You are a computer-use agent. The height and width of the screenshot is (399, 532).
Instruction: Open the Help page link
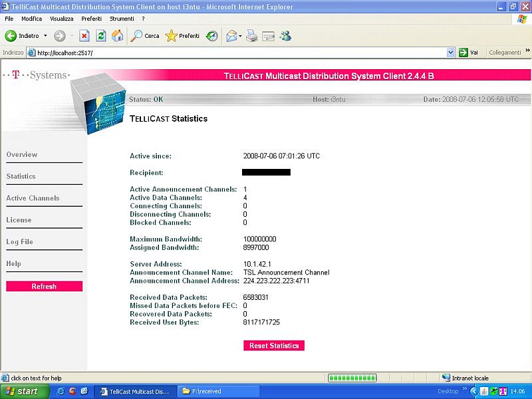click(13, 263)
